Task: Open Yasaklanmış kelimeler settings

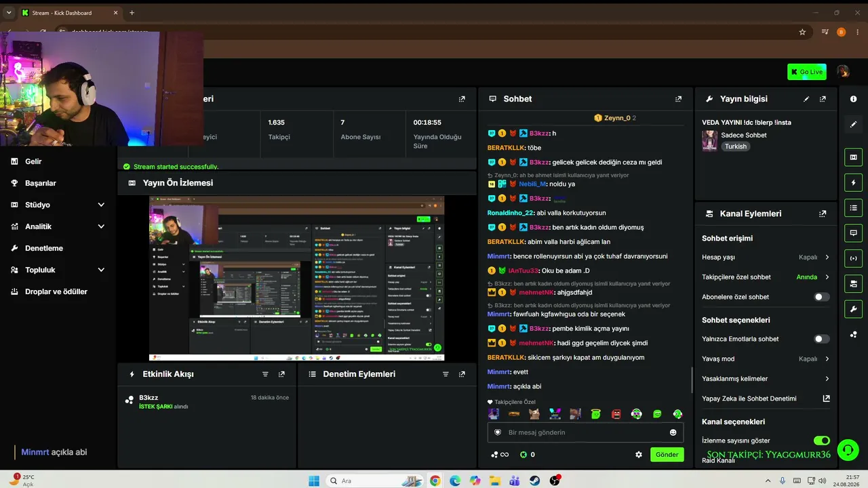Action: [766, 378]
